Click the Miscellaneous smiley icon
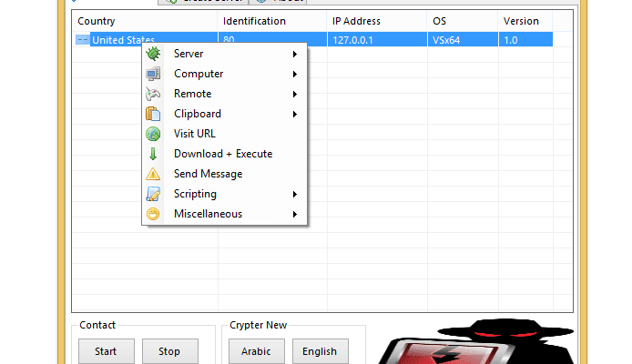 point(154,214)
